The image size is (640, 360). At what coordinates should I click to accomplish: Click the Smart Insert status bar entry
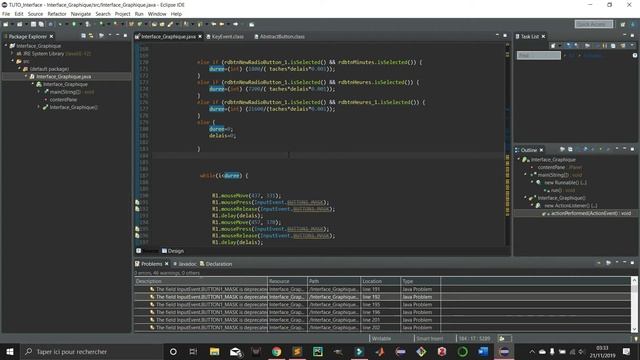click(x=430, y=338)
